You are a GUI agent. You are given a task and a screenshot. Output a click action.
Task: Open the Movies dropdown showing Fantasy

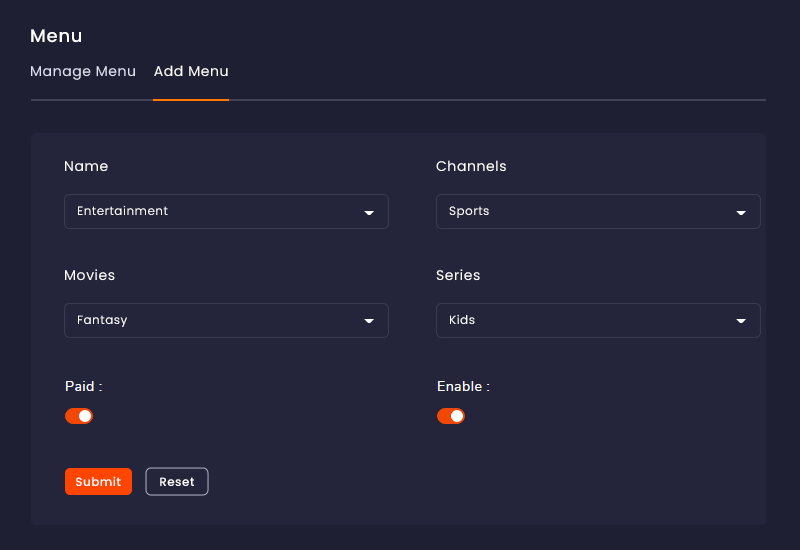tap(227, 320)
